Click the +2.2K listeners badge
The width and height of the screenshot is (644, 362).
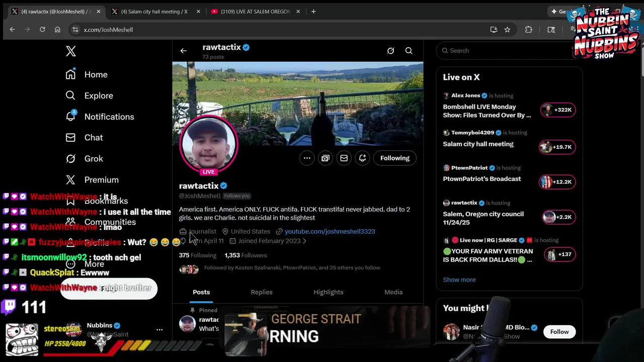559,217
